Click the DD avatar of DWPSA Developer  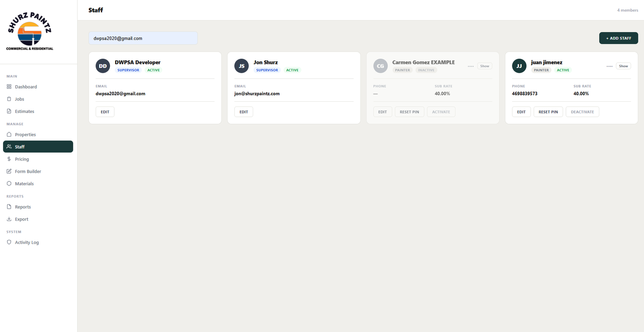point(103,66)
